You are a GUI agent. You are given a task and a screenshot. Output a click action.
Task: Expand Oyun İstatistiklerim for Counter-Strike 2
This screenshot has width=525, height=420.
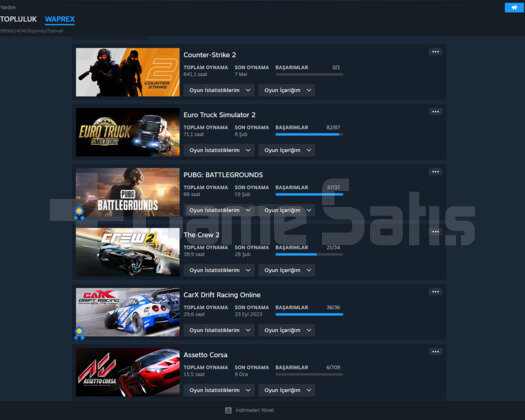pyautogui.click(x=219, y=90)
